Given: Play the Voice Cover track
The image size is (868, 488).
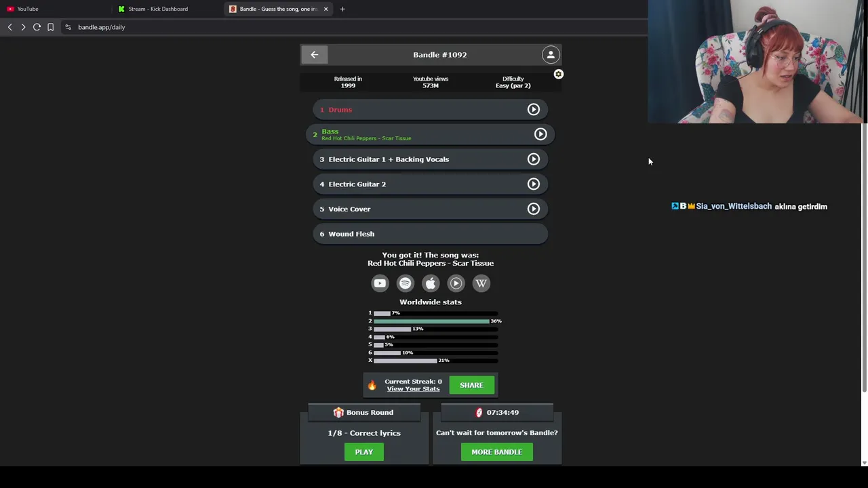Looking at the screenshot, I should (534, 209).
